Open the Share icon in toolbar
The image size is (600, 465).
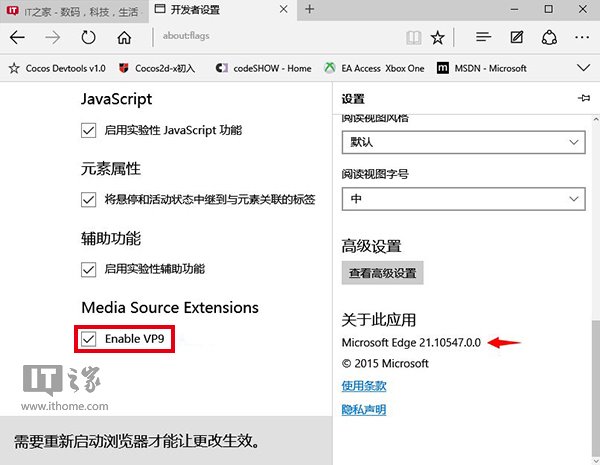549,38
